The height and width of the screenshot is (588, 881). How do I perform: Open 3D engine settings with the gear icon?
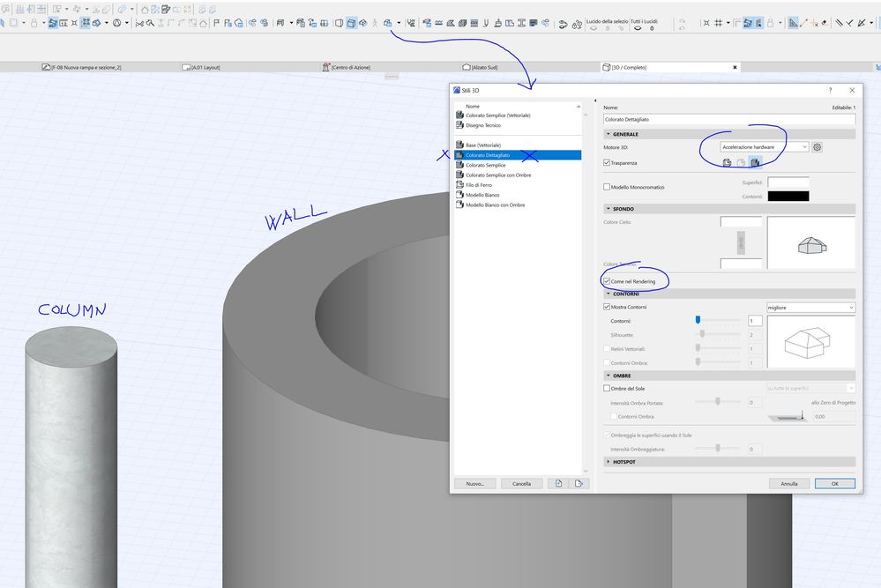coord(817,147)
